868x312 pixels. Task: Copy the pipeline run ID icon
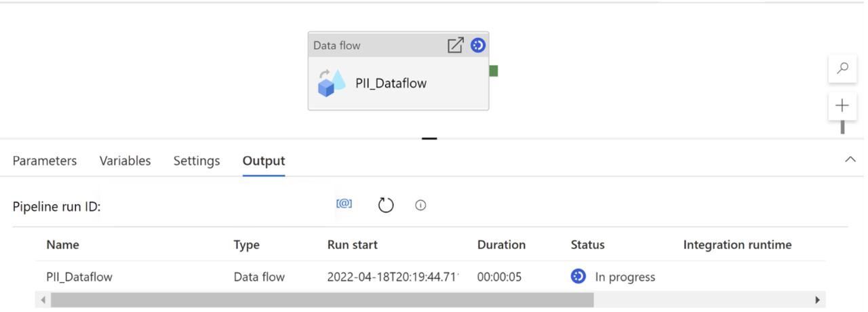(344, 204)
